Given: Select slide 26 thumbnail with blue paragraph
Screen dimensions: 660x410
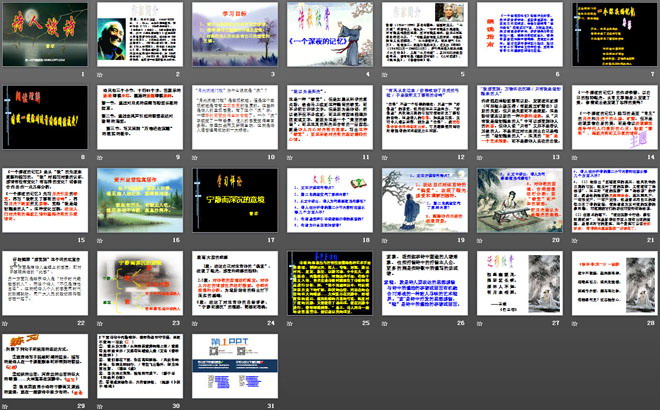Looking at the screenshot, I should pyautogui.click(x=425, y=283).
